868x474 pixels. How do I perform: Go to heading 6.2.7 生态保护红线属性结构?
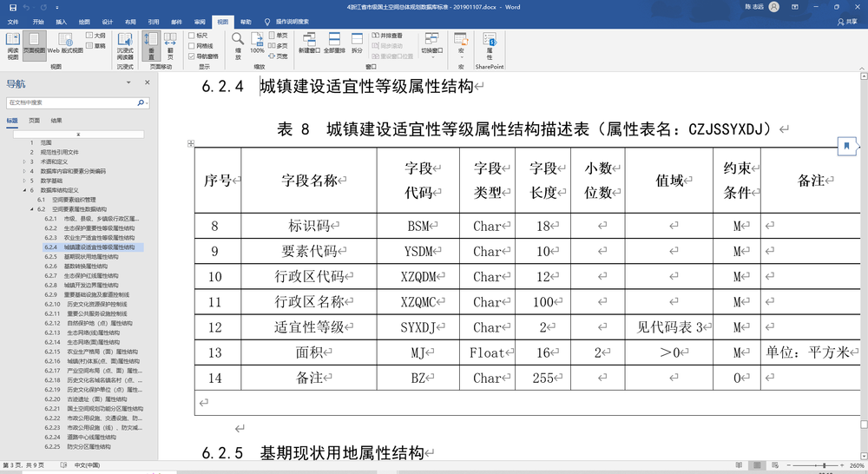pos(91,275)
